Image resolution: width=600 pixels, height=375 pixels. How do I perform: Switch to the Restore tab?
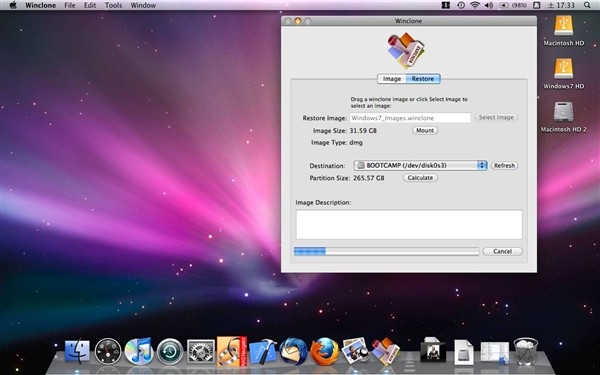(423, 79)
